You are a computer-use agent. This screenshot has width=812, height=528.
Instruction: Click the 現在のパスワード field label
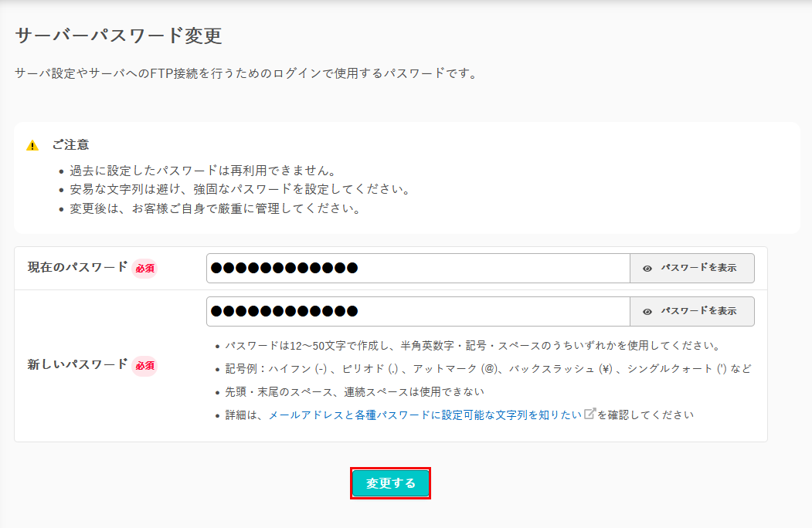(77, 267)
